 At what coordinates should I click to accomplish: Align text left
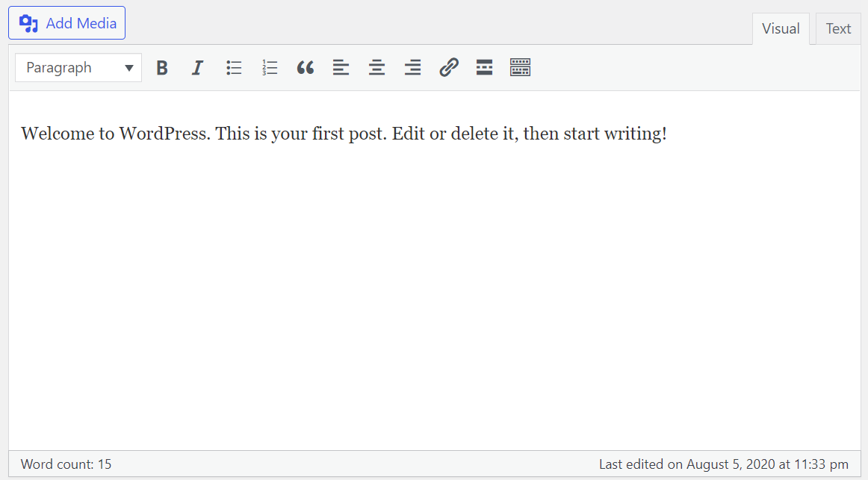click(341, 67)
